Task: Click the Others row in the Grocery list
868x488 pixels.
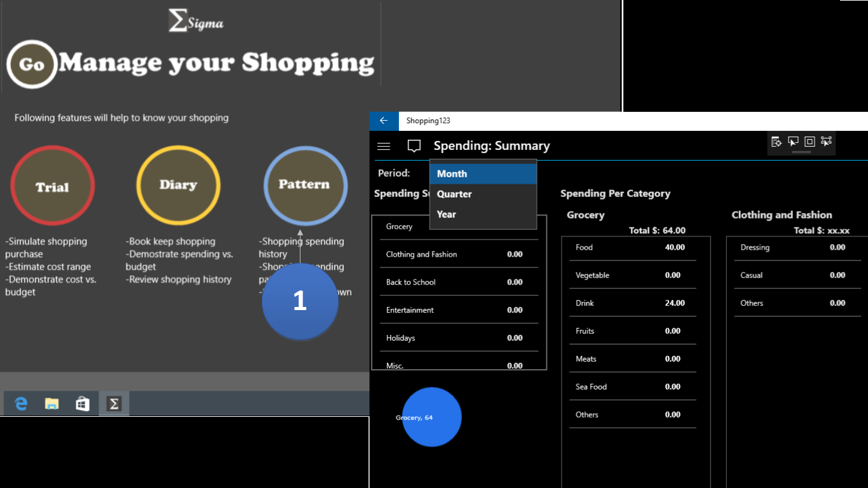Action: tap(633, 415)
